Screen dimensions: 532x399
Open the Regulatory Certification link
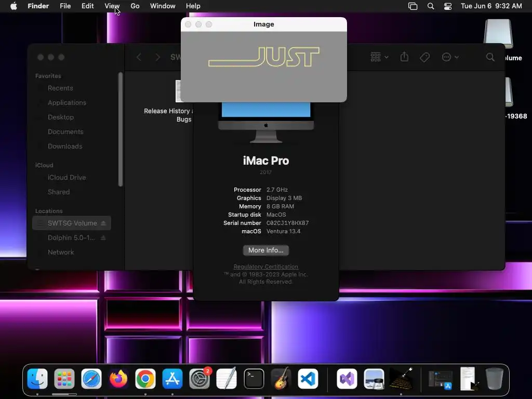[265, 267]
